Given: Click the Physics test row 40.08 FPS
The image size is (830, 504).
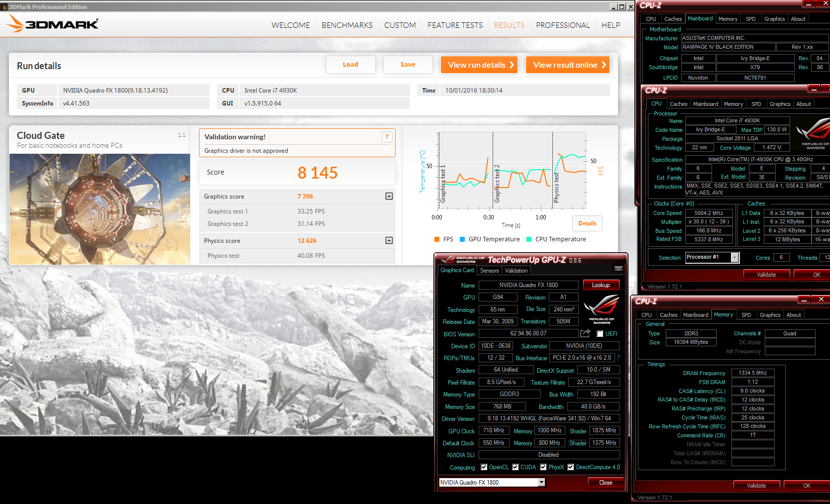Looking at the screenshot, I should (x=297, y=256).
